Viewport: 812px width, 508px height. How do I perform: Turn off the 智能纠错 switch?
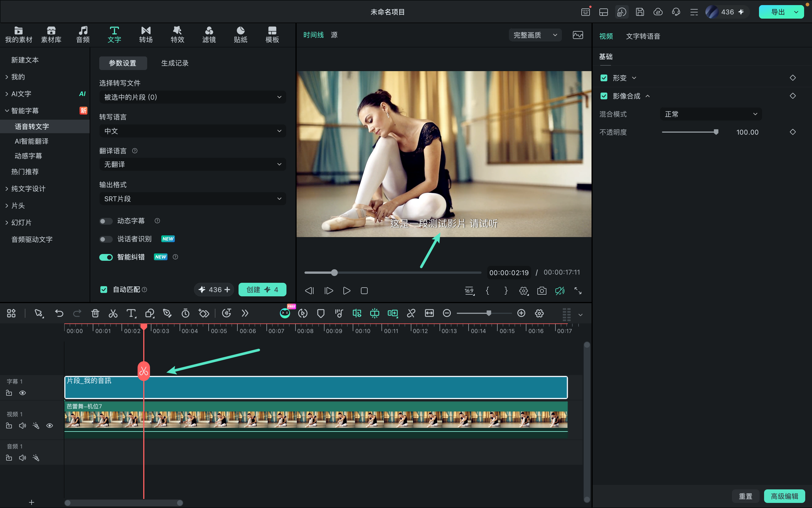coord(106,257)
